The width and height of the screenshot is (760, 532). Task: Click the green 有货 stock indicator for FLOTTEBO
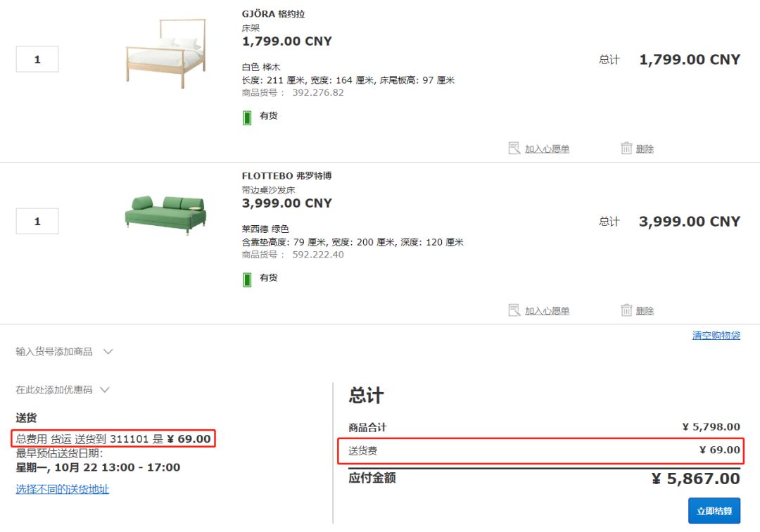pos(246,279)
